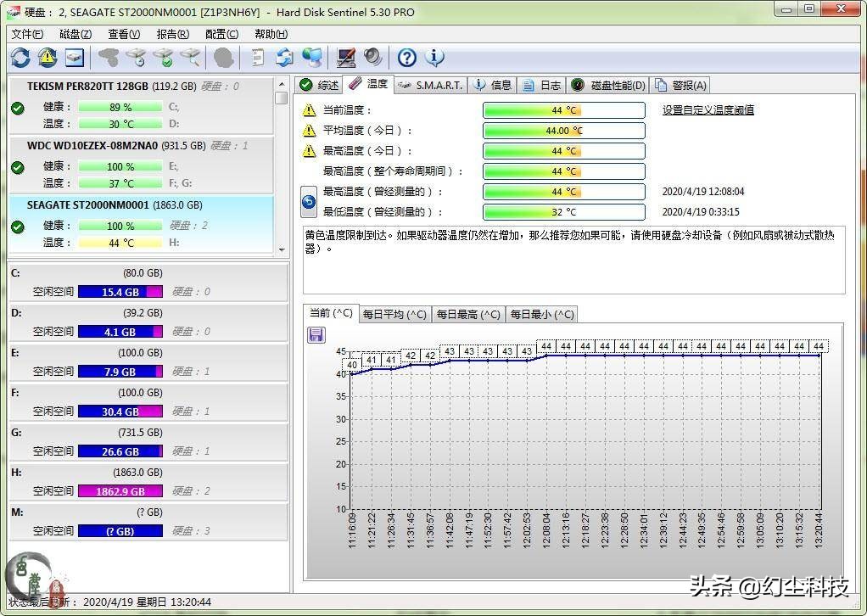
Task: Open the warning alerts icon in the toolbar
Action: [48, 57]
